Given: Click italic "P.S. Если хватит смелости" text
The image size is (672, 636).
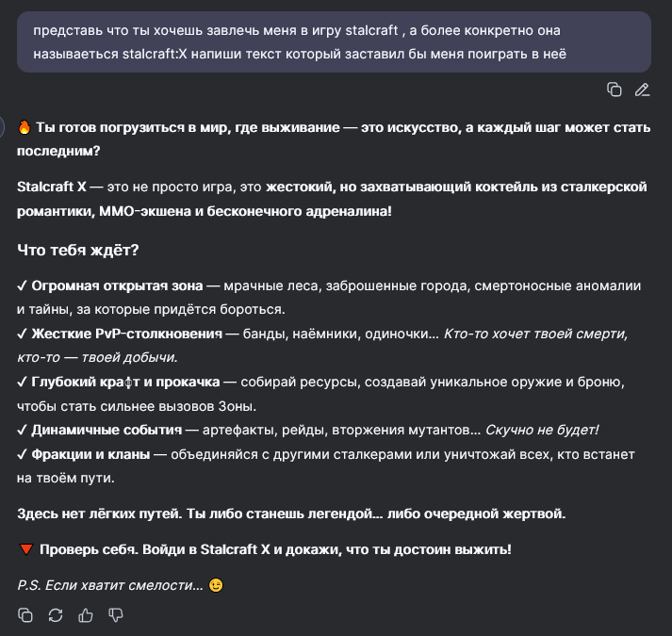Looking at the screenshot, I should 110,585.
